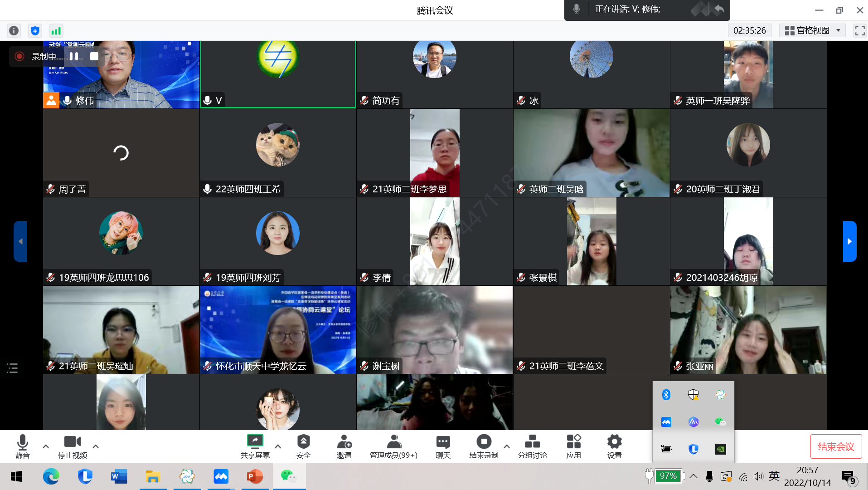
Task: Open the meeting info icon
Action: [14, 30]
